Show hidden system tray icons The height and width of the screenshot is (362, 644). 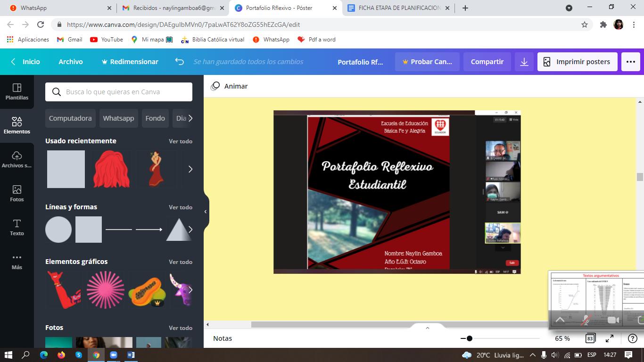tap(532, 355)
